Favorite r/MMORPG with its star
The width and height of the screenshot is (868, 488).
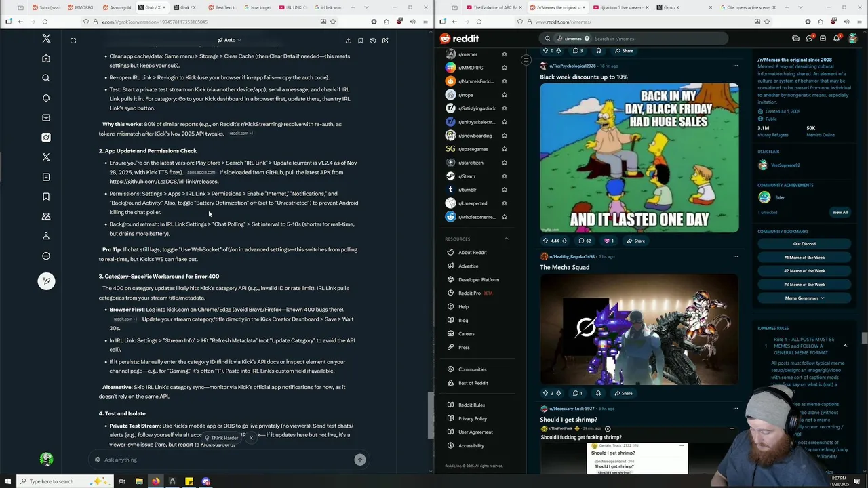click(504, 68)
